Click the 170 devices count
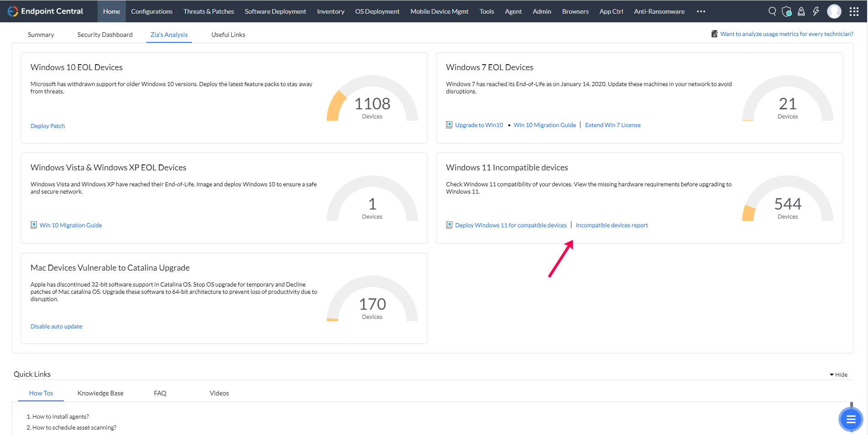Image resolution: width=868 pixels, height=435 pixels. (x=372, y=305)
